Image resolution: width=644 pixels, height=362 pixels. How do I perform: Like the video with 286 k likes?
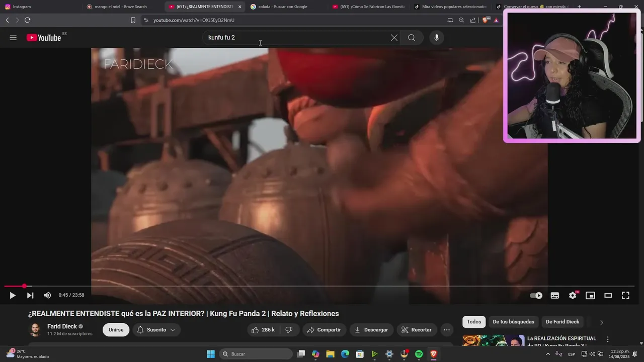[x=263, y=330]
